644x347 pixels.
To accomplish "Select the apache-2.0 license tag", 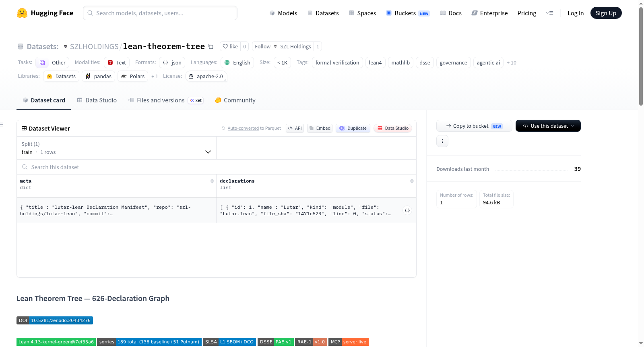I will pos(206,76).
